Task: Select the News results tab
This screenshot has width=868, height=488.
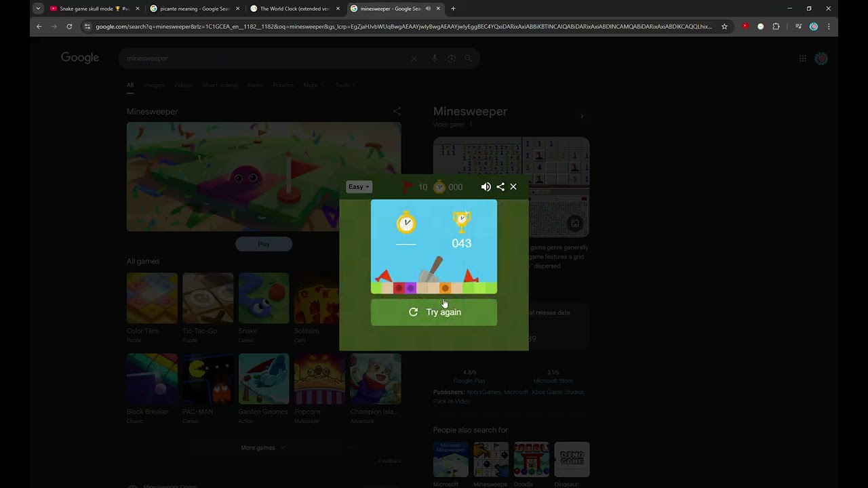Action: point(256,85)
